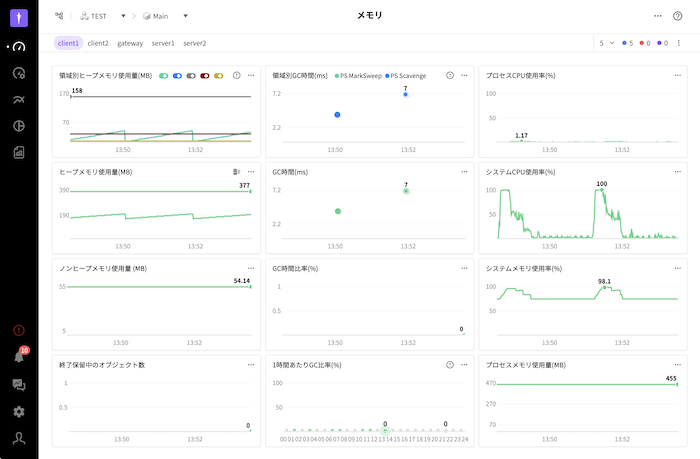The height and width of the screenshot is (459, 700).
Task: Toggle the dark red series switch
Action: pyautogui.click(x=205, y=75)
